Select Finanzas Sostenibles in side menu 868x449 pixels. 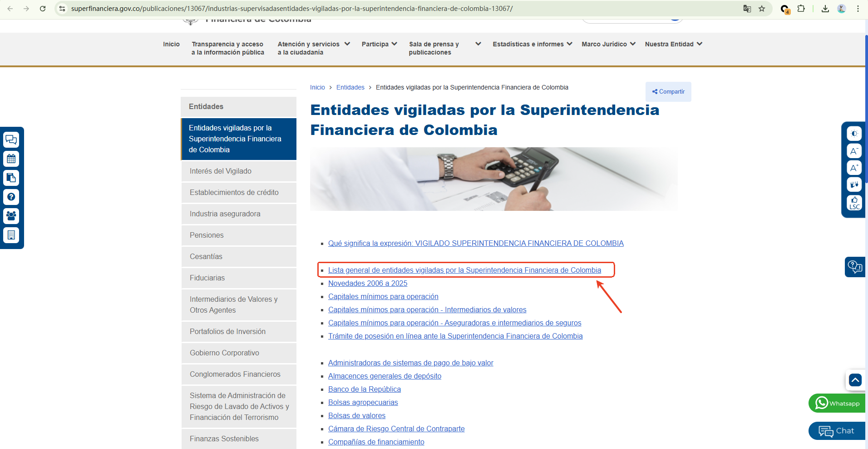239,439
